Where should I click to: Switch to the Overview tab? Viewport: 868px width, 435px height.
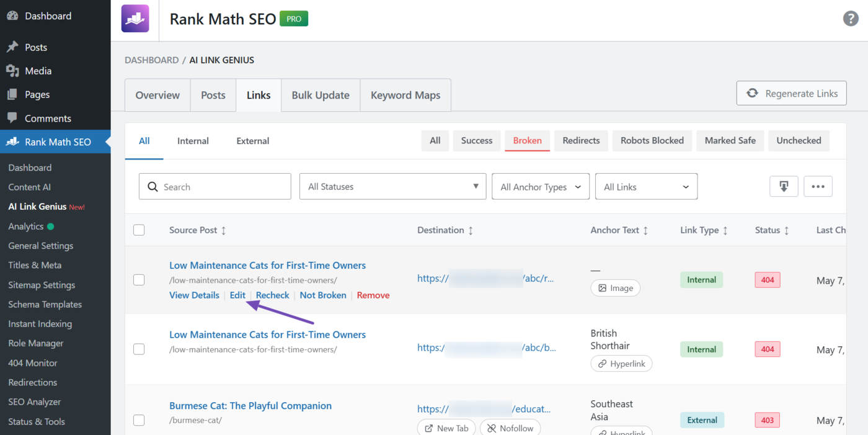point(157,95)
